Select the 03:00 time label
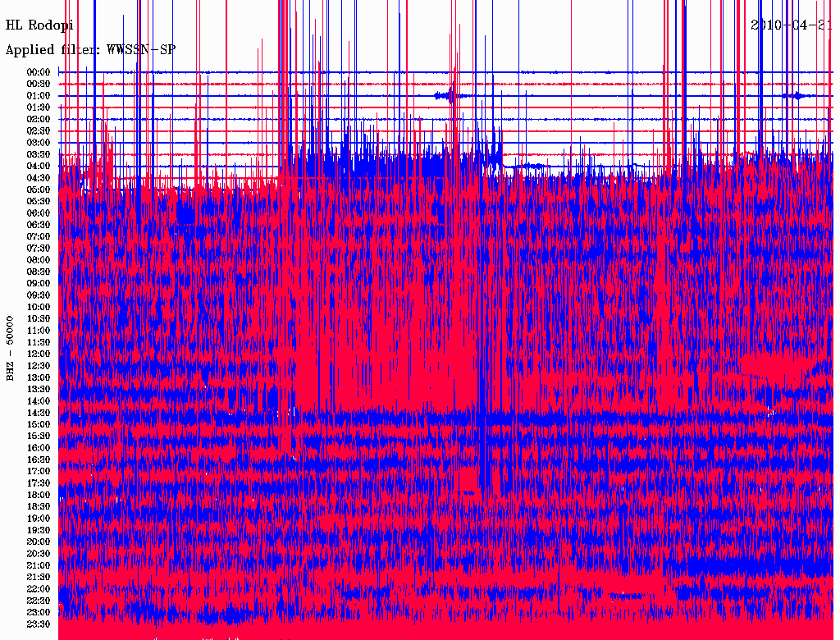The image size is (840, 640). click(39, 143)
